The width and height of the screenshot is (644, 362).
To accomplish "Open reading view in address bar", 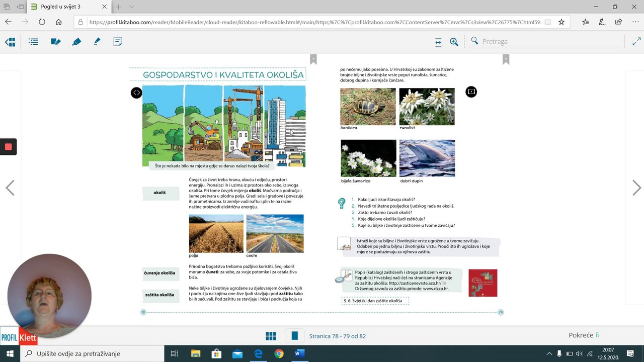I will [548, 22].
